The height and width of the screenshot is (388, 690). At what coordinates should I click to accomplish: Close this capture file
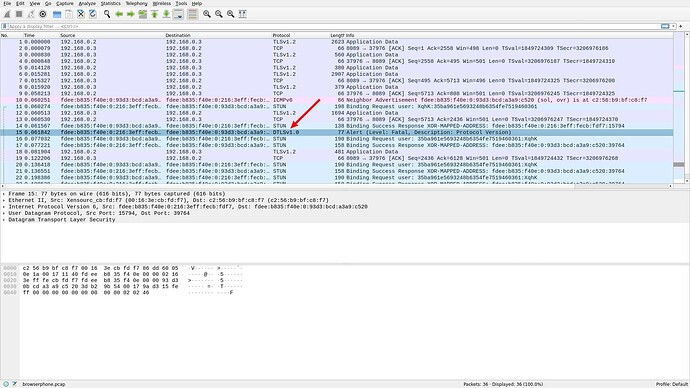(81, 14)
